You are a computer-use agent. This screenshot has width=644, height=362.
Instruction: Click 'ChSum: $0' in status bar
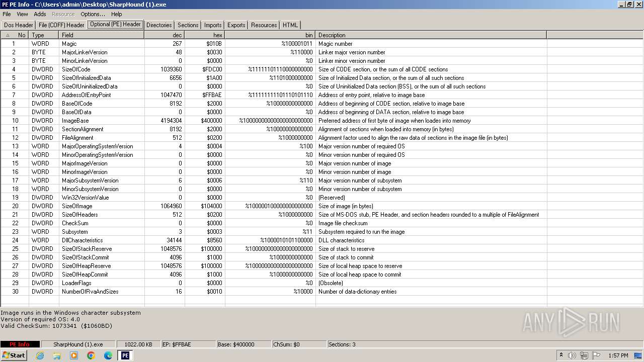[298, 344]
